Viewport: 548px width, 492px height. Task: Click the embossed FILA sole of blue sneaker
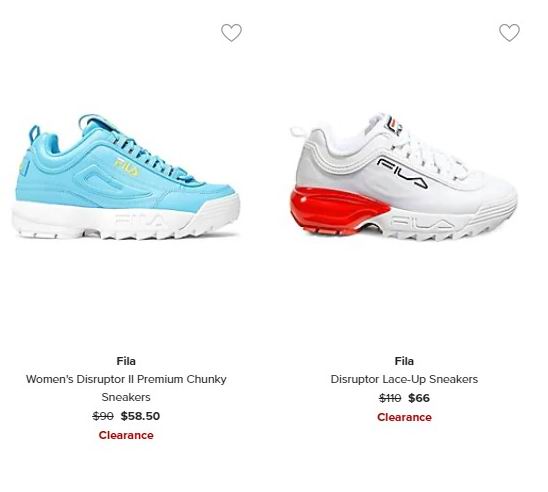139,220
